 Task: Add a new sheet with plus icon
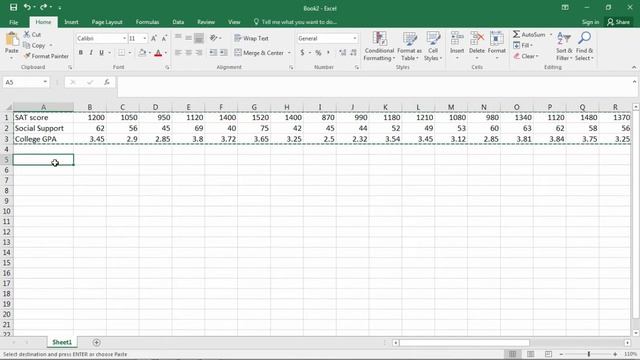96,342
